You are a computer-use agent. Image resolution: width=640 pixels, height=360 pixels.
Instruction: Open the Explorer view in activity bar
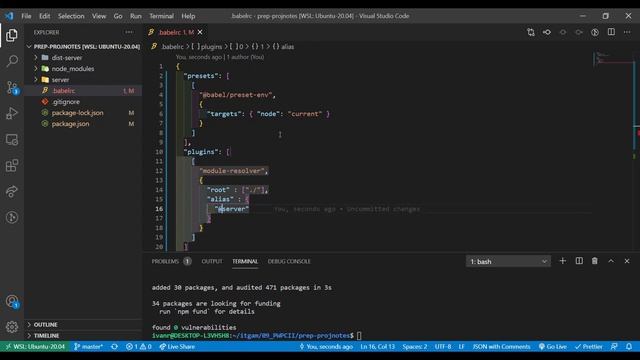[12, 36]
